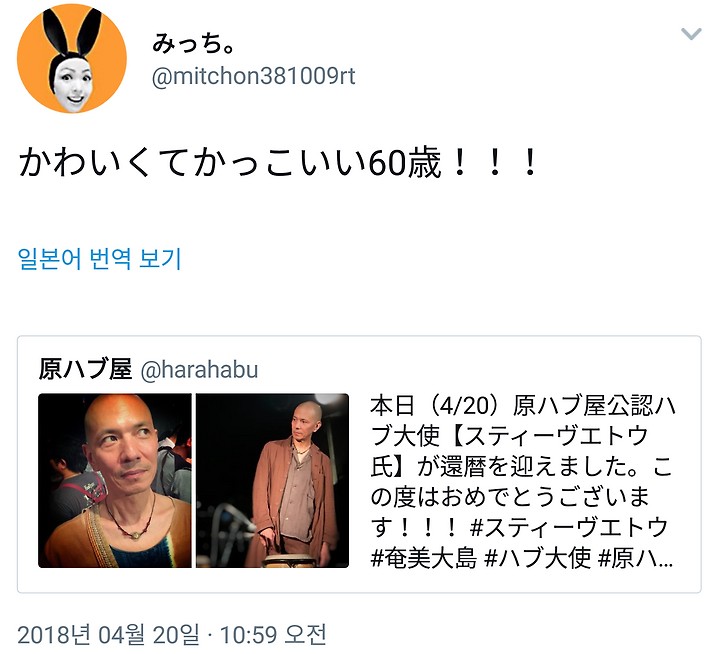Screen dimensions: 720x654
Task: Click the #ハブ大使 hashtag
Action: (538, 558)
